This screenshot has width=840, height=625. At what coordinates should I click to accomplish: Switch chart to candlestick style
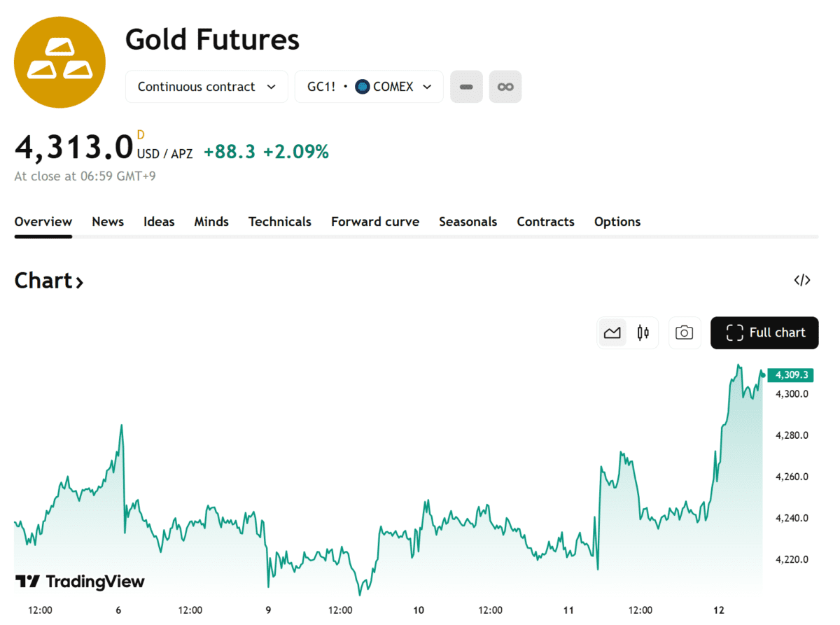pyautogui.click(x=643, y=332)
